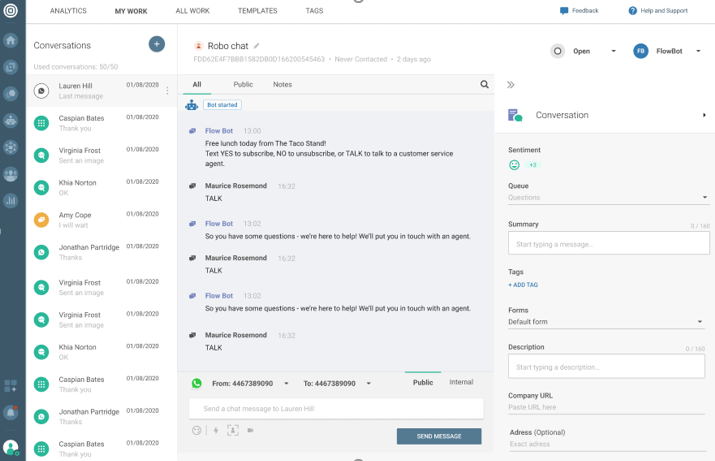Open the Home icon in left sidebar
The image size is (715, 461).
point(11,41)
